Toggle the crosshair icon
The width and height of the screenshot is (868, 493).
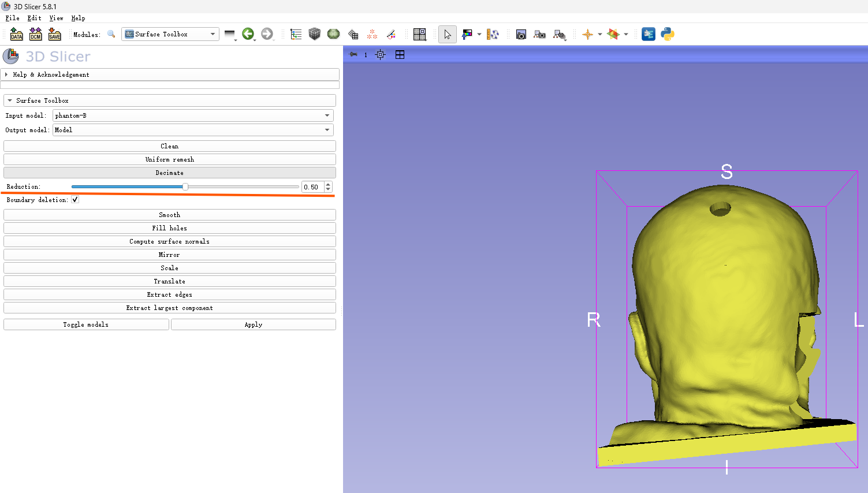point(588,35)
